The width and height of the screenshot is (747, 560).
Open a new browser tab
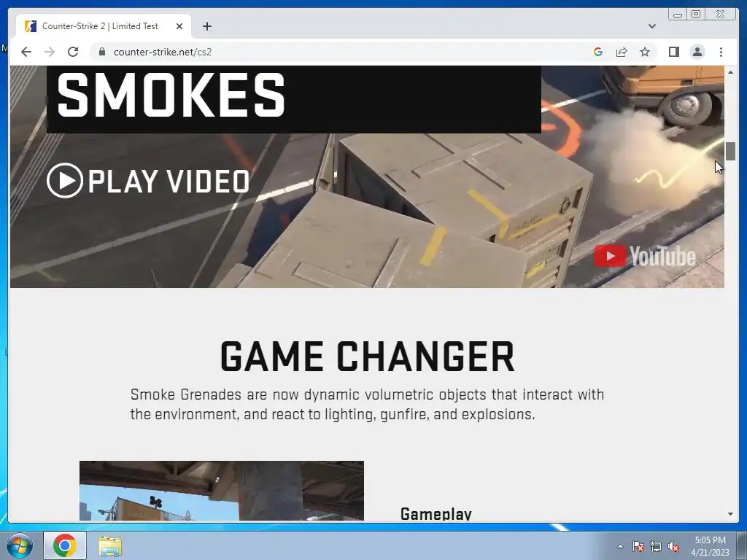pyautogui.click(x=206, y=26)
